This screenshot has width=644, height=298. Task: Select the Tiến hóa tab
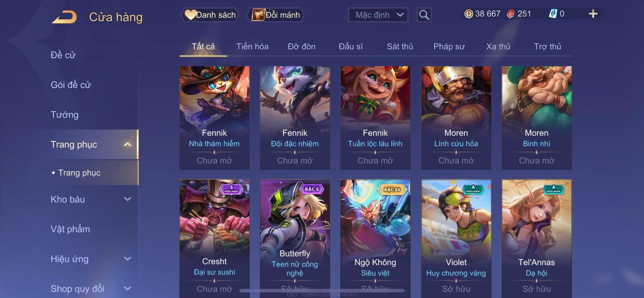(x=252, y=47)
